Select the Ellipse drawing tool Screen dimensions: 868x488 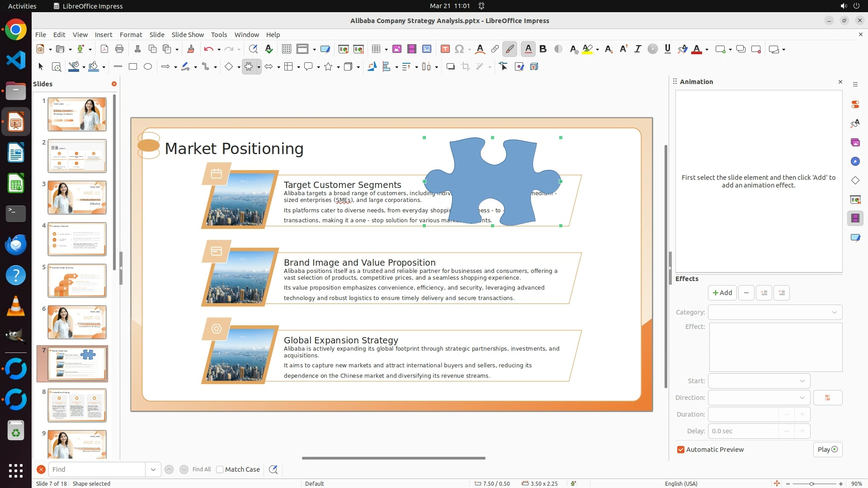148,67
